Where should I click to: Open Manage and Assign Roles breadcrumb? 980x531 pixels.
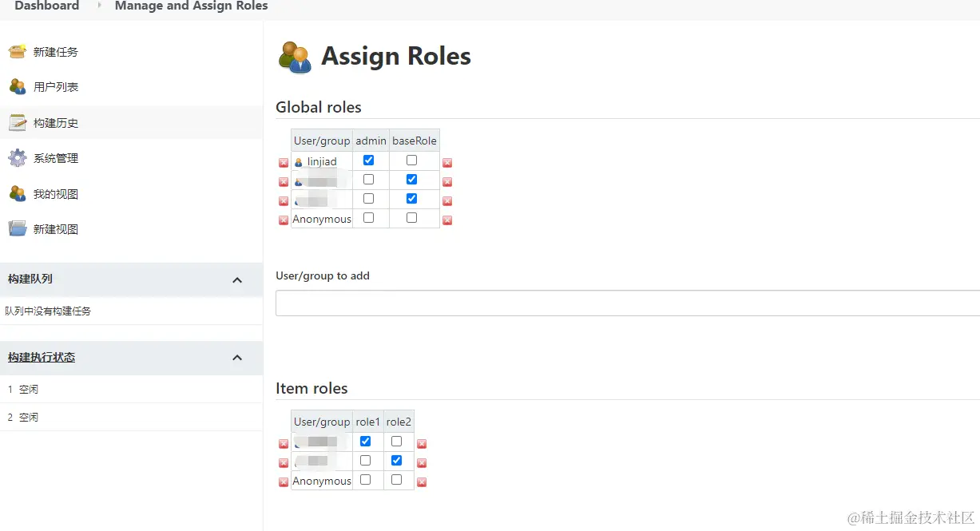pyautogui.click(x=191, y=6)
